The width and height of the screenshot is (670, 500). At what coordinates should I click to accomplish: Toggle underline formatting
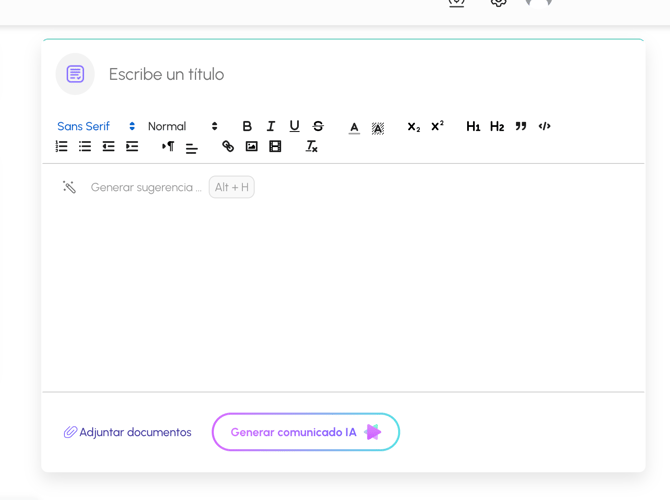point(294,126)
